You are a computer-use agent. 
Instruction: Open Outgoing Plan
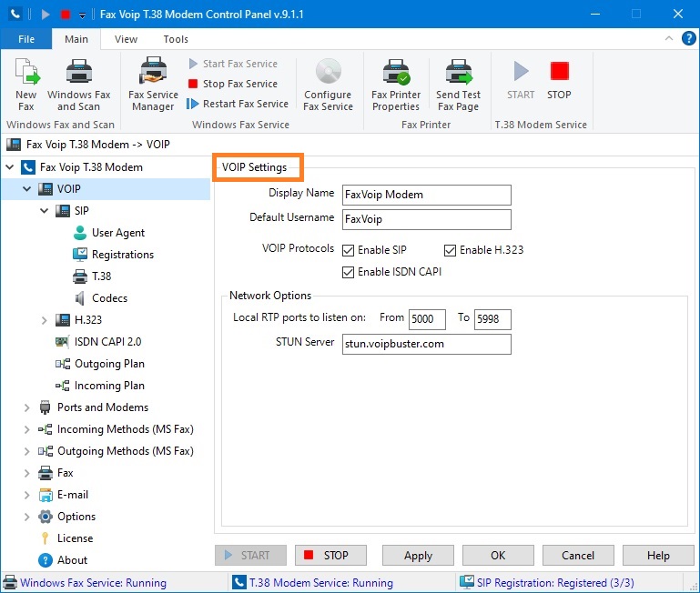pos(109,364)
